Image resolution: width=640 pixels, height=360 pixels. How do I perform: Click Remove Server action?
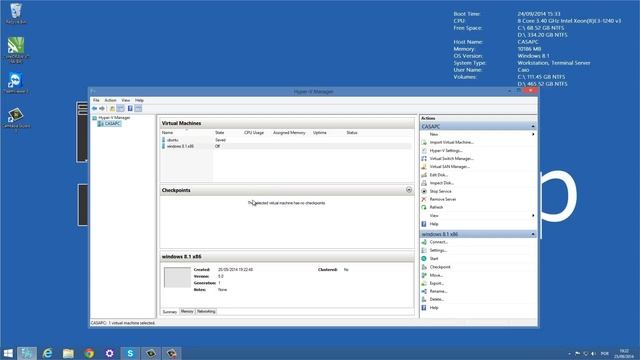[443, 200]
